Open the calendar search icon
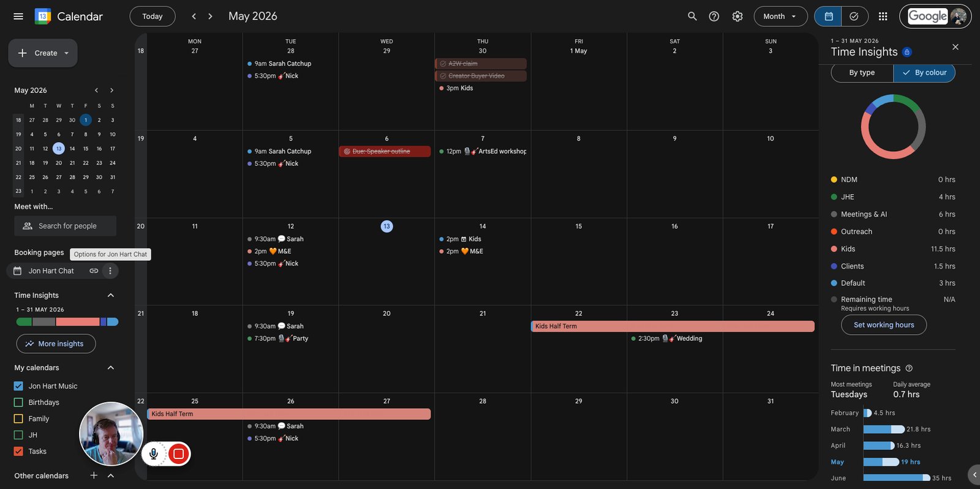Image resolution: width=980 pixels, height=489 pixels. pyautogui.click(x=692, y=17)
